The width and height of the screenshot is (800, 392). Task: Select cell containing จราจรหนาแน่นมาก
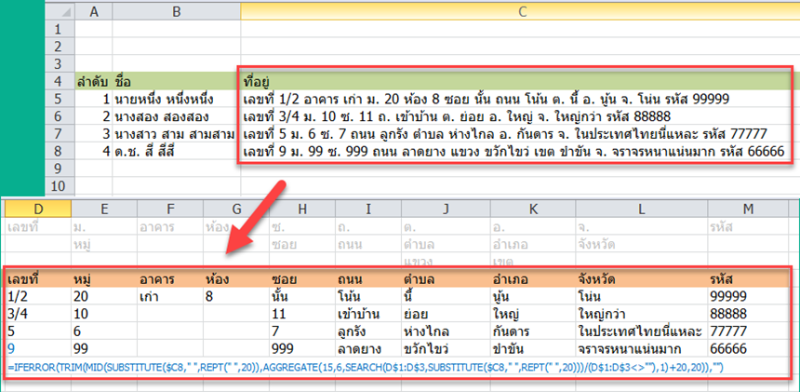641,349
